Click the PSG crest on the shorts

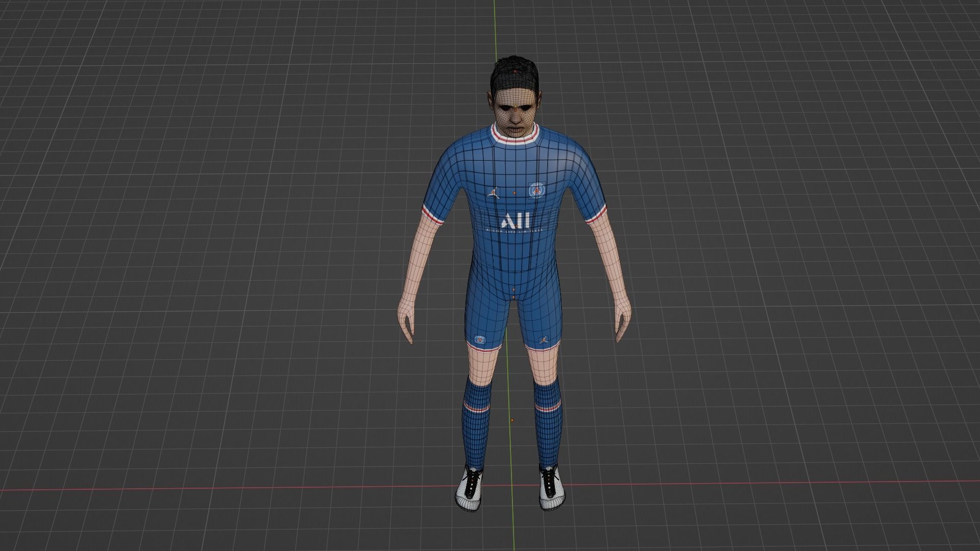pyautogui.click(x=480, y=339)
